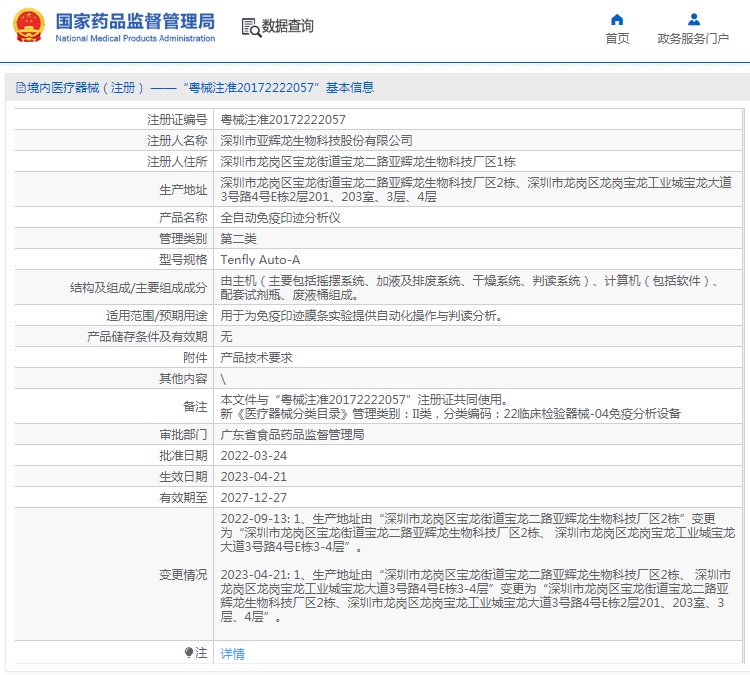The width and height of the screenshot is (750, 675).
Task: Click the approval date 2022-03-24
Action: pyautogui.click(x=254, y=456)
